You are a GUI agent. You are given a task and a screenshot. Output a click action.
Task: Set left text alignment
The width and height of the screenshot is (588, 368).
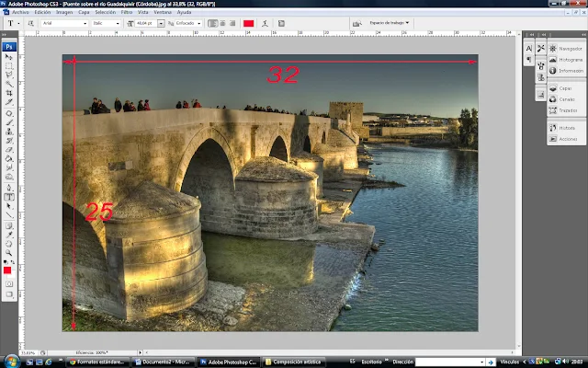tap(212, 23)
